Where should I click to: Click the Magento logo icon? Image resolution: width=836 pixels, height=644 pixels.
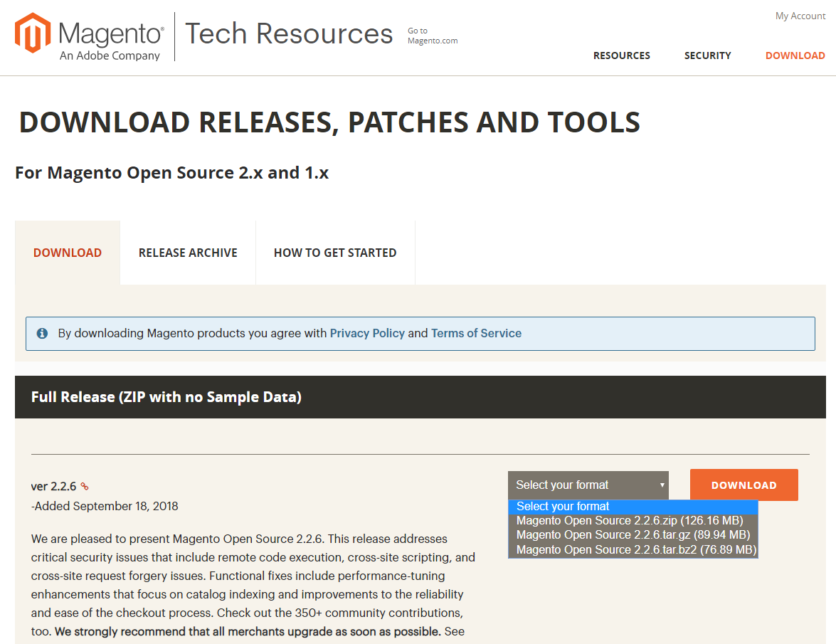(33, 33)
